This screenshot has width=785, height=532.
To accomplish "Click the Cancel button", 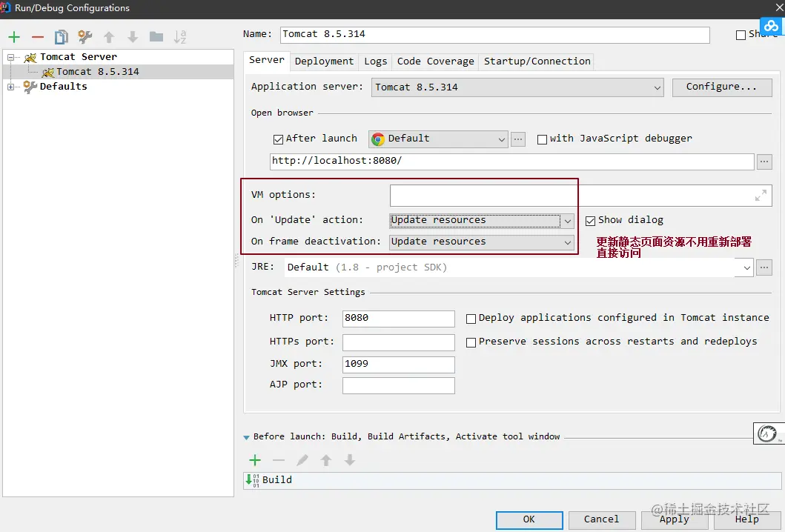I will pyautogui.click(x=602, y=520).
